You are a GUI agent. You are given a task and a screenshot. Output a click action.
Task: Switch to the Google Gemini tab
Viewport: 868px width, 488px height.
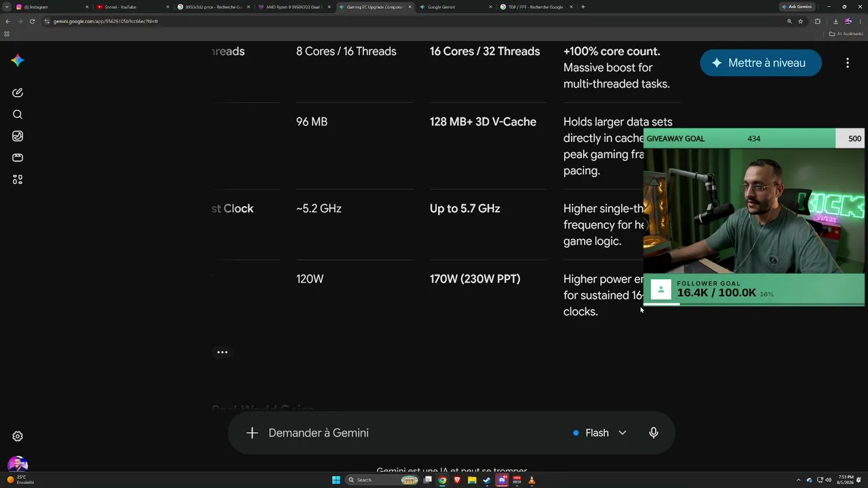pos(456,7)
